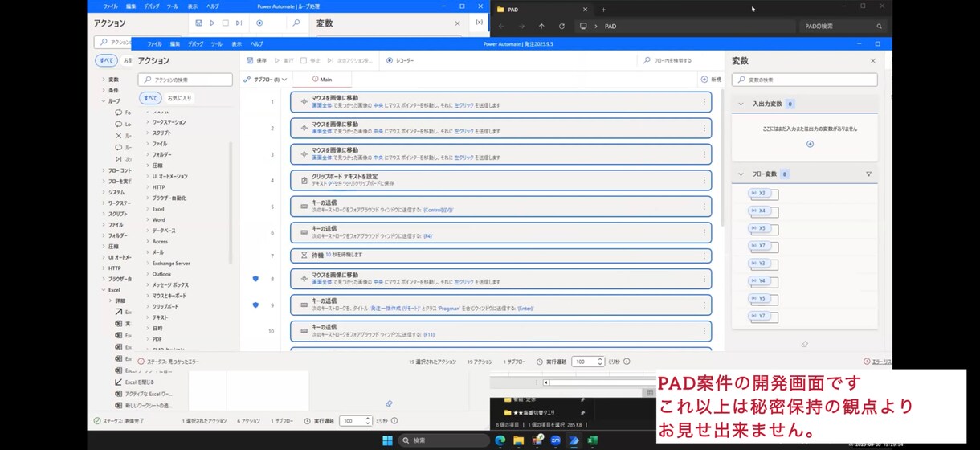Start the レコーダー recorder
The image size is (980, 450).
pyautogui.click(x=400, y=60)
